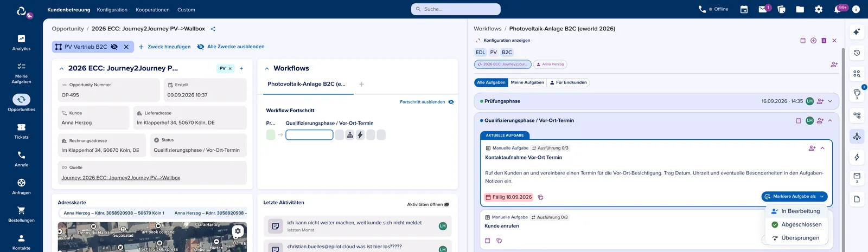Select the Alle Aufgaben filter
Viewport: 868px width, 252px height.
[491, 82]
